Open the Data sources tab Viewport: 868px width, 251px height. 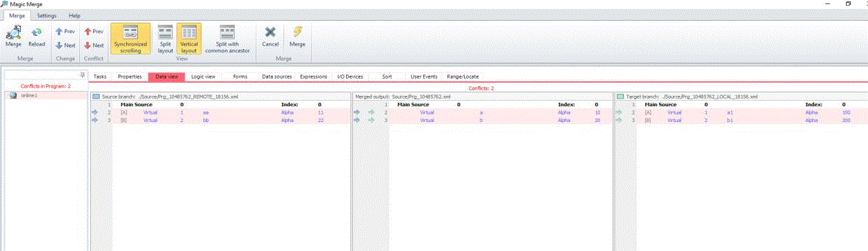tap(276, 77)
